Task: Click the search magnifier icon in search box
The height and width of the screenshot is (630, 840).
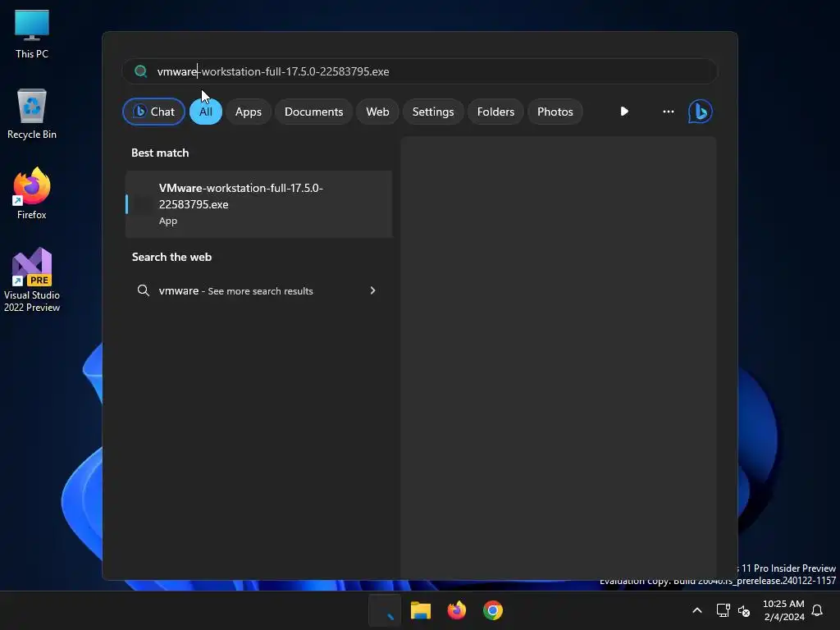Action: [x=141, y=71]
